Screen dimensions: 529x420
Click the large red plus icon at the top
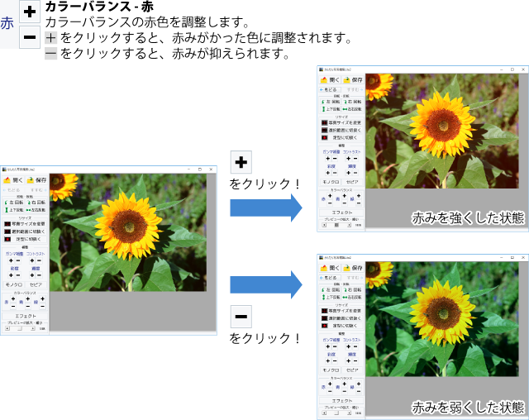pos(29,12)
